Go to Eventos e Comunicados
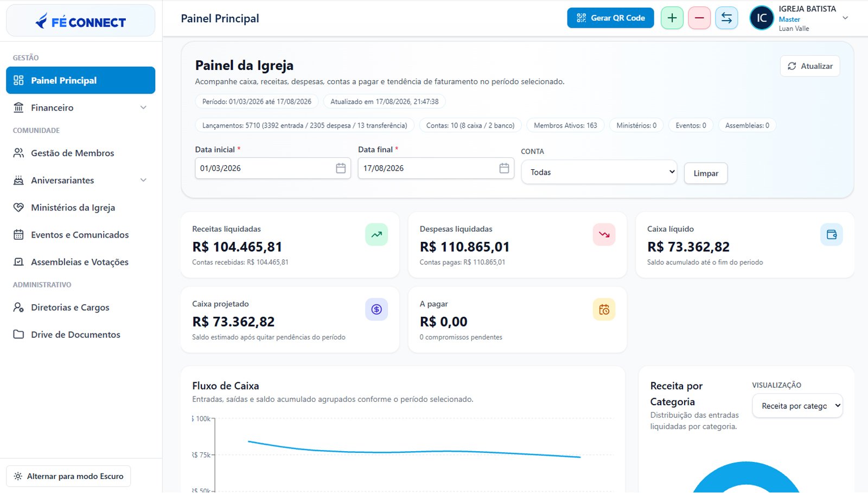Screen dimensions: 868x493 pyautogui.click(x=80, y=235)
